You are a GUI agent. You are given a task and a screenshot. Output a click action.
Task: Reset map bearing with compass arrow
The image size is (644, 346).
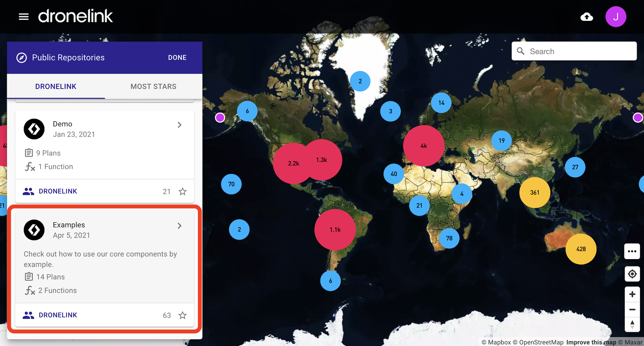(632, 325)
